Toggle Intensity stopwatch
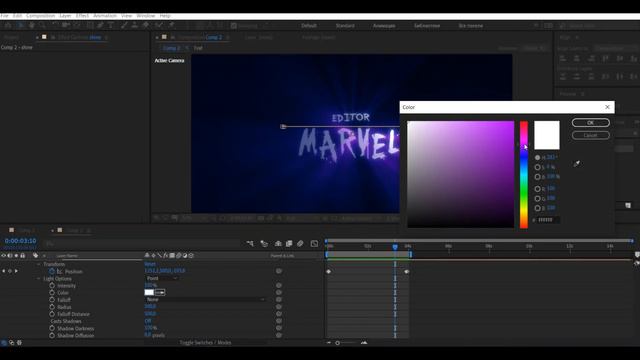640x360 pixels. point(52,286)
